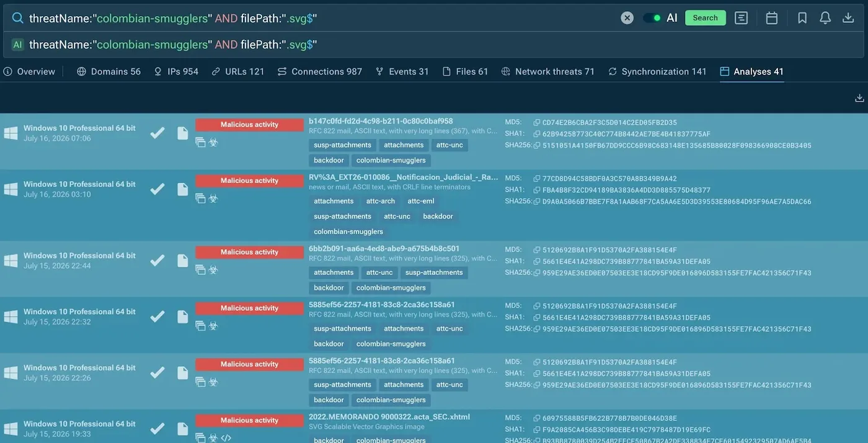868x443 pixels.
Task: Click the download icon in the search bar
Action: 848,18
